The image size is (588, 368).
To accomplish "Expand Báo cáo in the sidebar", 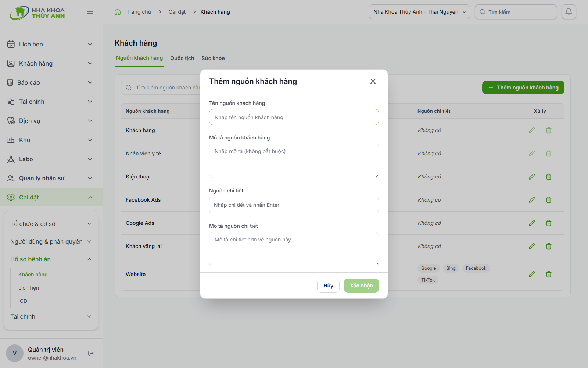I will point(51,82).
